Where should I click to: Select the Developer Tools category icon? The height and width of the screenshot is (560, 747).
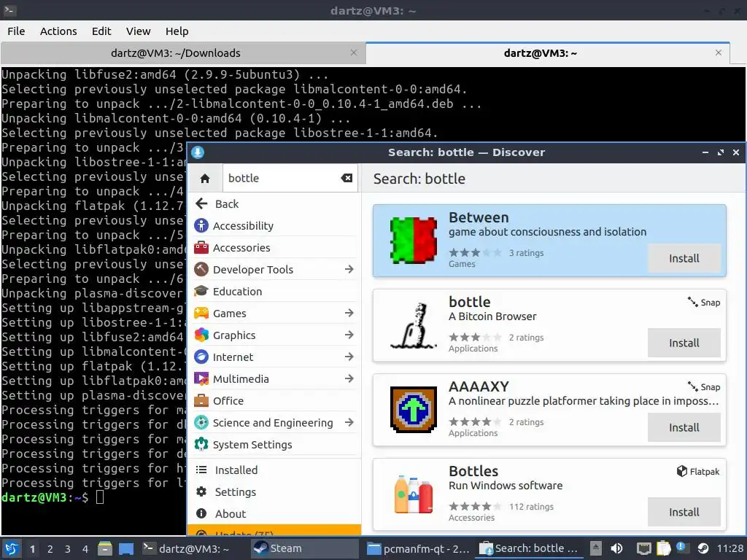pyautogui.click(x=201, y=270)
